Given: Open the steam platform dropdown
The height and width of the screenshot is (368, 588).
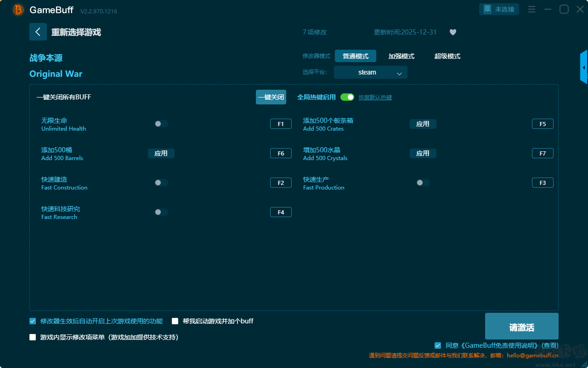Looking at the screenshot, I should (x=370, y=72).
